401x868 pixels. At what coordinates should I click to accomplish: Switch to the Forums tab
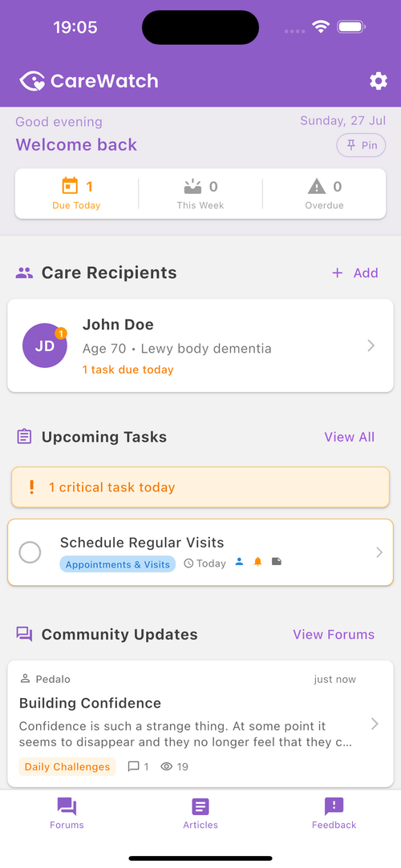coord(67,813)
